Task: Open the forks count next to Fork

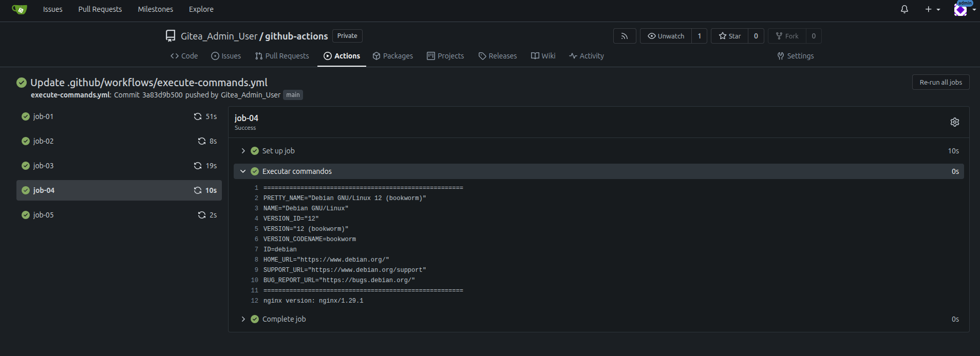Action: coord(814,36)
